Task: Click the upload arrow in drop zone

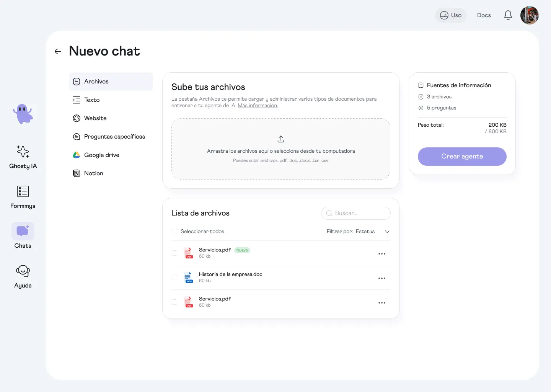Action: click(x=280, y=139)
